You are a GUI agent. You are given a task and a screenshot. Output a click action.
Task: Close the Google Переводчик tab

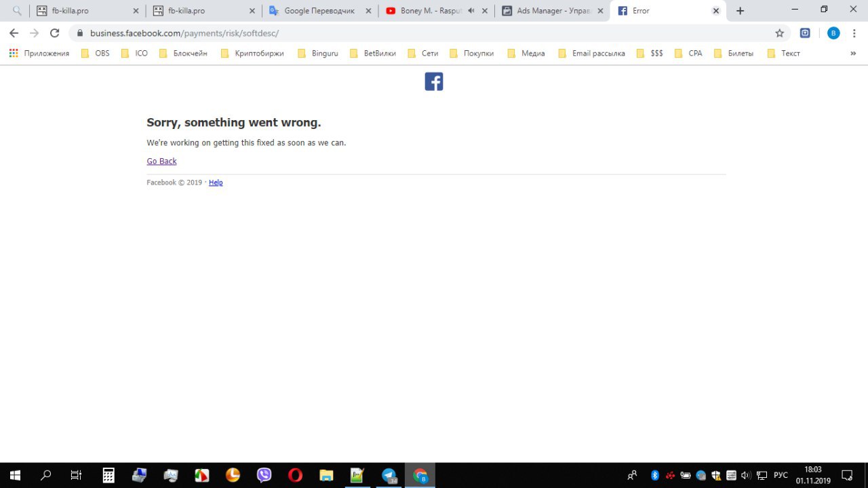coord(368,11)
